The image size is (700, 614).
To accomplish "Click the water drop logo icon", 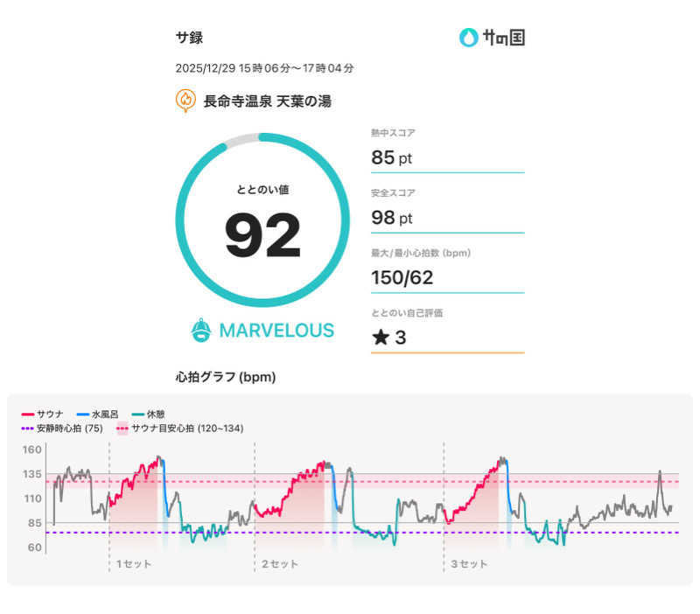I will coord(469,38).
